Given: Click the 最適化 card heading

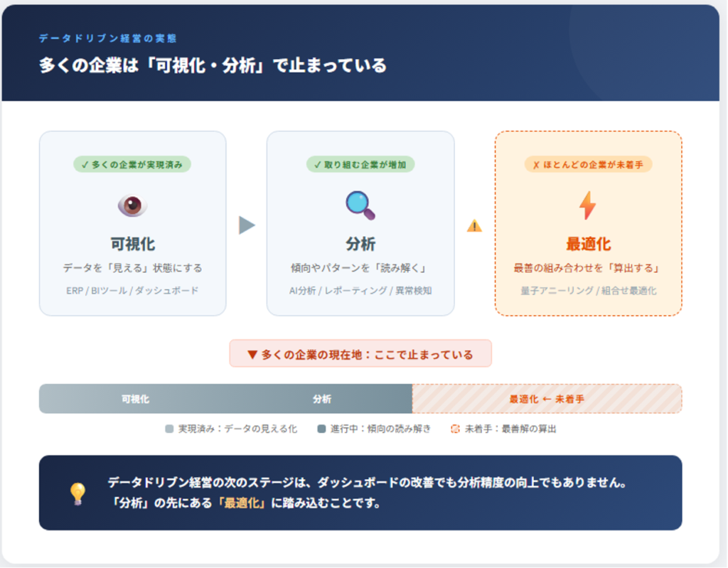Looking at the screenshot, I should pos(588,245).
